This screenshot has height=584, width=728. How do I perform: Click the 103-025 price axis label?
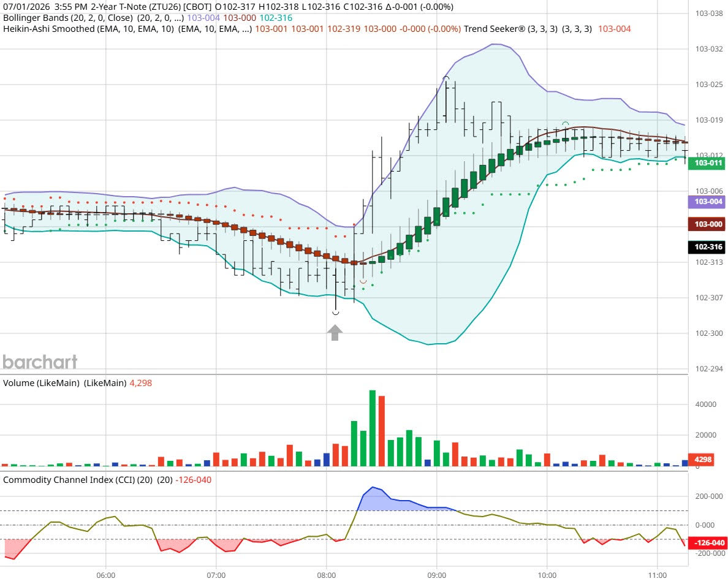coord(709,85)
